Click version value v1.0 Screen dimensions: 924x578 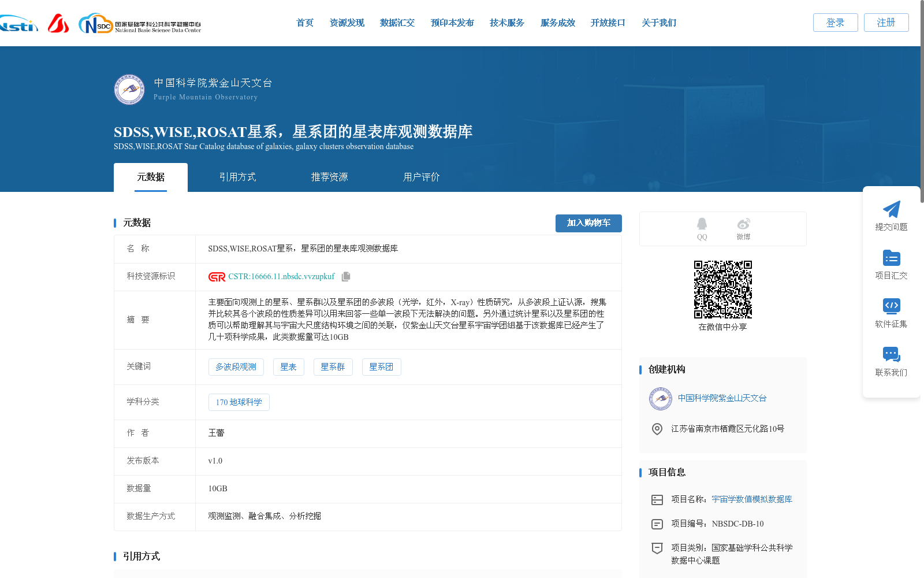(x=215, y=461)
